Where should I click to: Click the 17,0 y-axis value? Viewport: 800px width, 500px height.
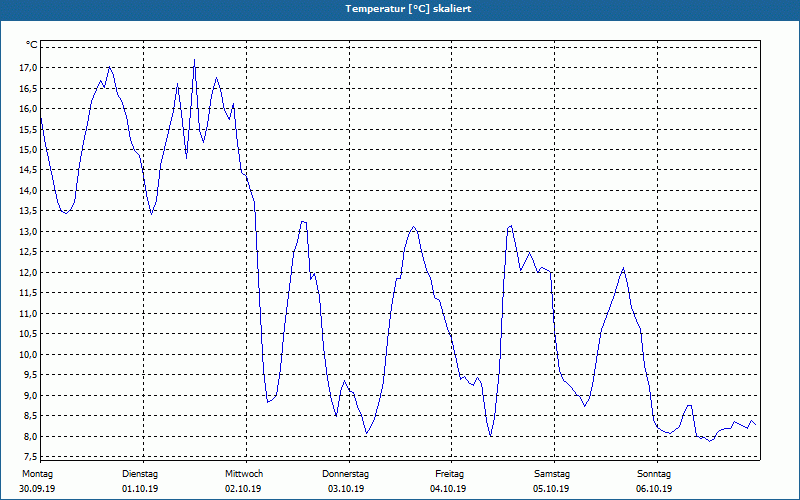28,68
